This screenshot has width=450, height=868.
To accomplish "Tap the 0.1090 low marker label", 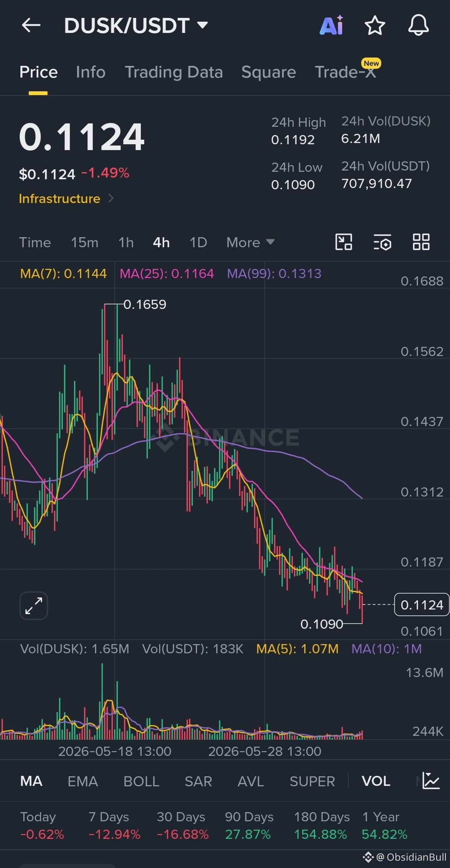I will [x=322, y=624].
